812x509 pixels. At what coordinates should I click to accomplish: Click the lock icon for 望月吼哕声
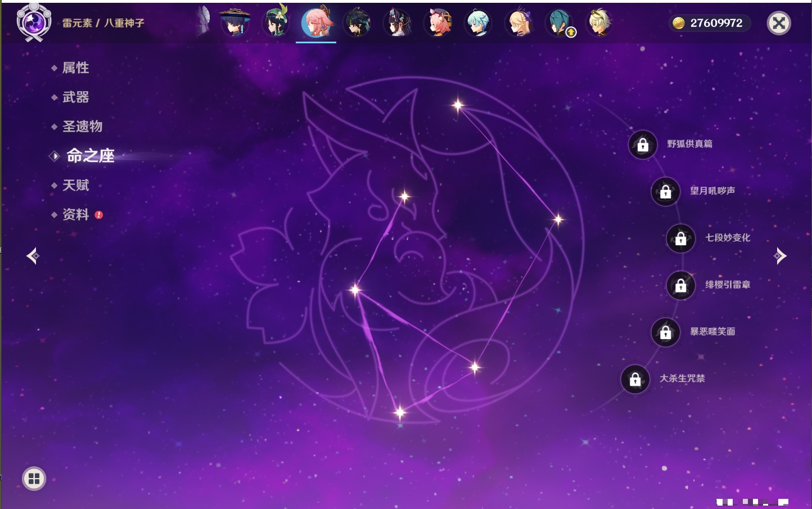(x=665, y=192)
